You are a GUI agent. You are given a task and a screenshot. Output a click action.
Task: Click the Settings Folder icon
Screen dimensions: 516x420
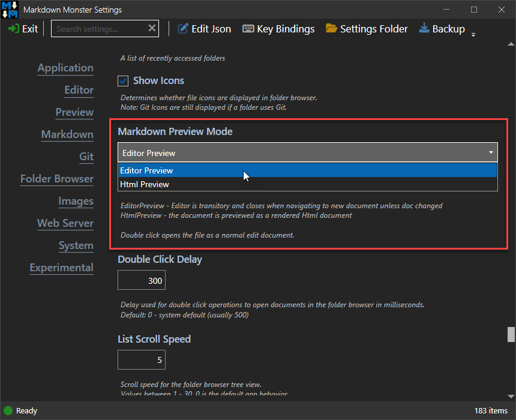point(331,28)
